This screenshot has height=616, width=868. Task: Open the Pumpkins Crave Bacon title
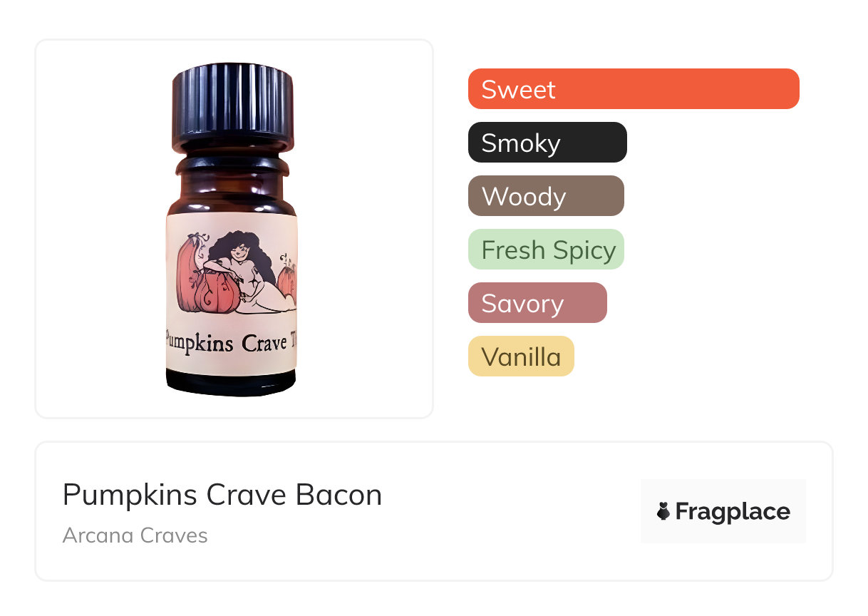222,495
